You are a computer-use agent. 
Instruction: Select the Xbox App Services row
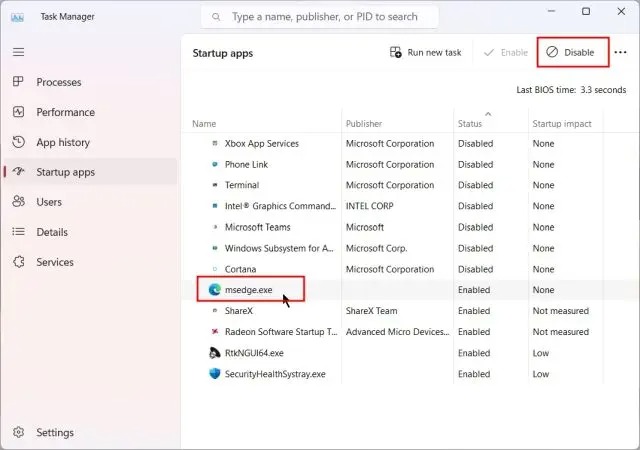411,143
